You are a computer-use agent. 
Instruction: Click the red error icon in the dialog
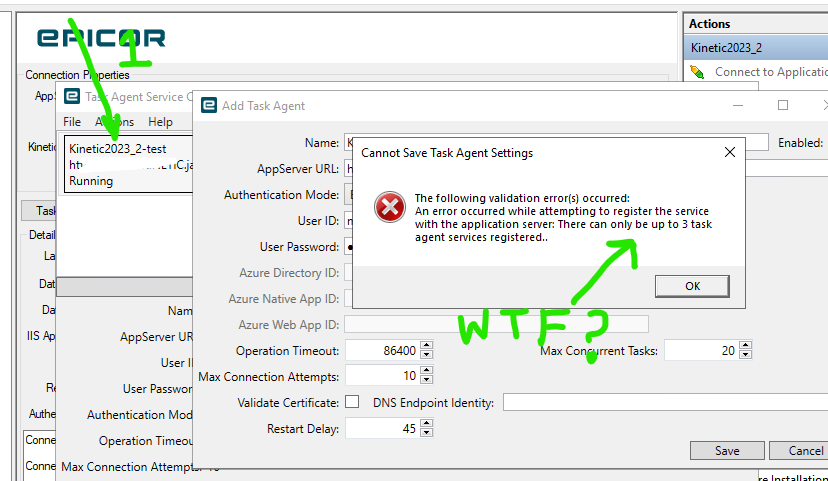[x=390, y=207]
